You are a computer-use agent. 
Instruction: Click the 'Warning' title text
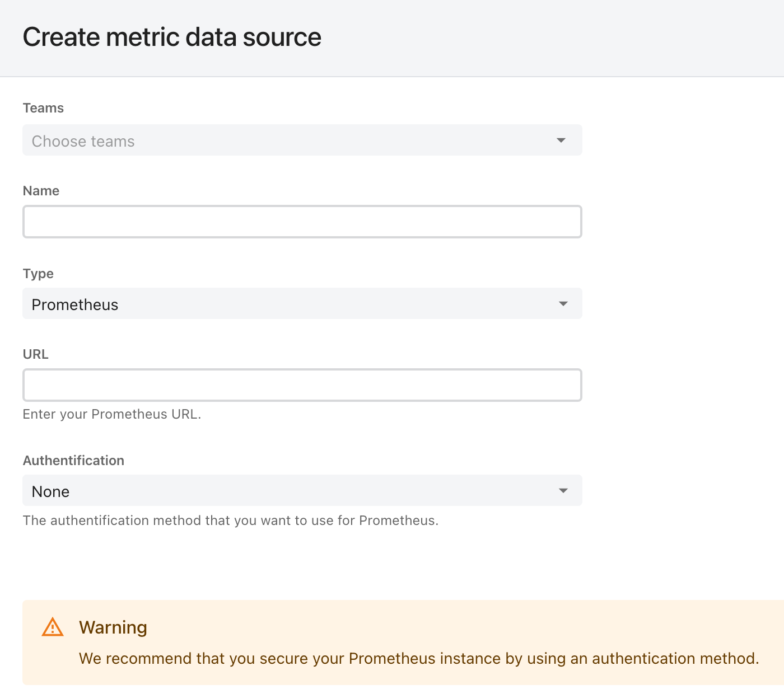[113, 627]
